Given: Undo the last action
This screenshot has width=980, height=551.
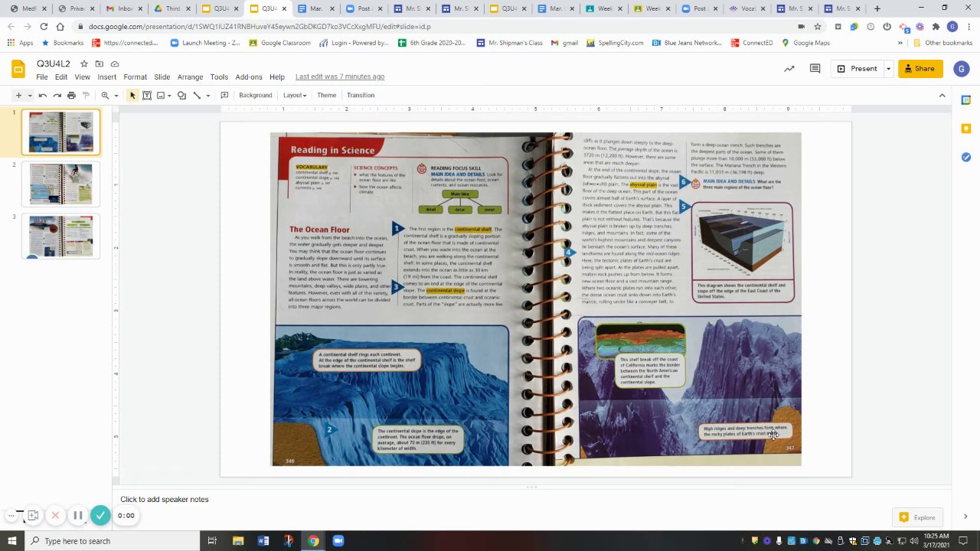Looking at the screenshot, I should click(43, 96).
